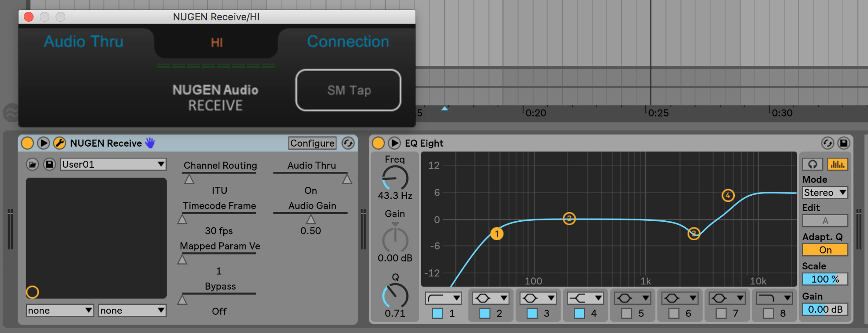Save EQ Eight preset disk icon

point(844,143)
